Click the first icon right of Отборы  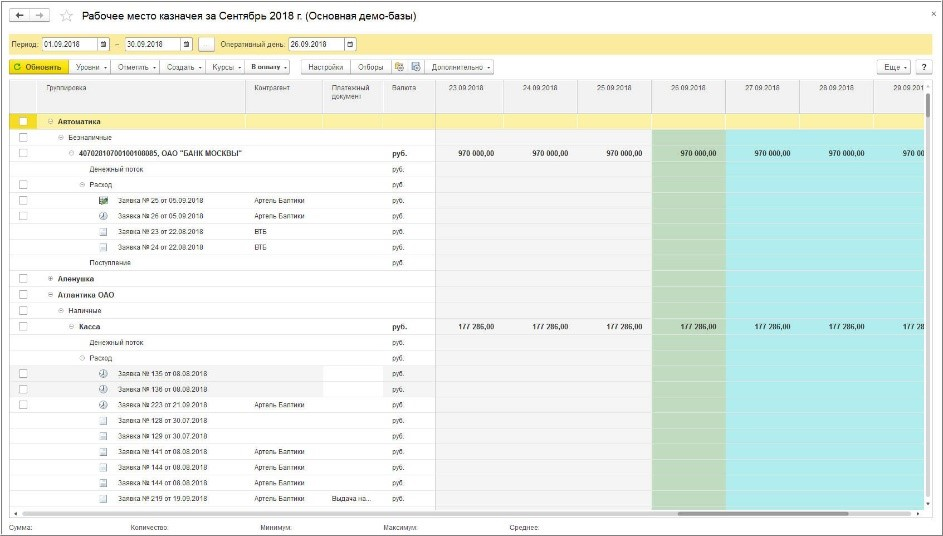click(400, 67)
